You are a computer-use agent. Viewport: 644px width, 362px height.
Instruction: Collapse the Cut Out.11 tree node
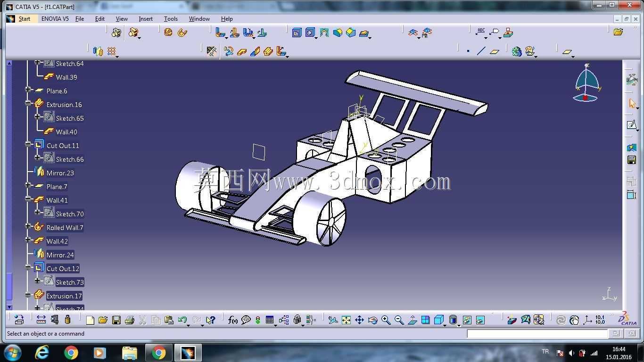[x=28, y=144]
